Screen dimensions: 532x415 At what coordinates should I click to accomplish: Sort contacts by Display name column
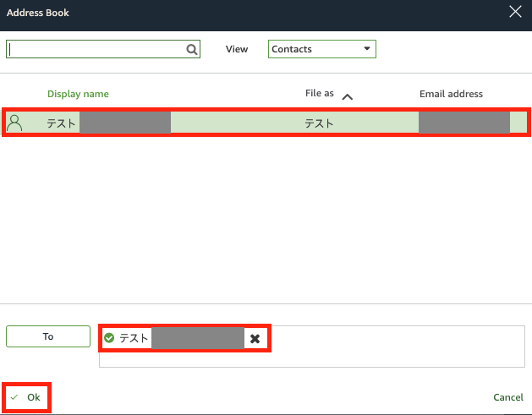tap(78, 94)
